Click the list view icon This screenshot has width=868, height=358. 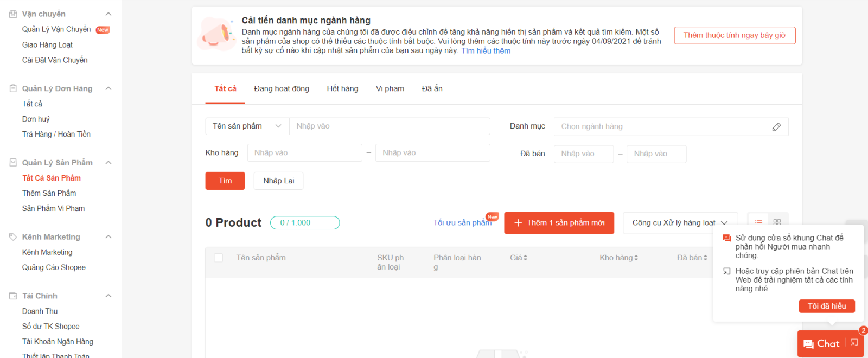click(758, 221)
